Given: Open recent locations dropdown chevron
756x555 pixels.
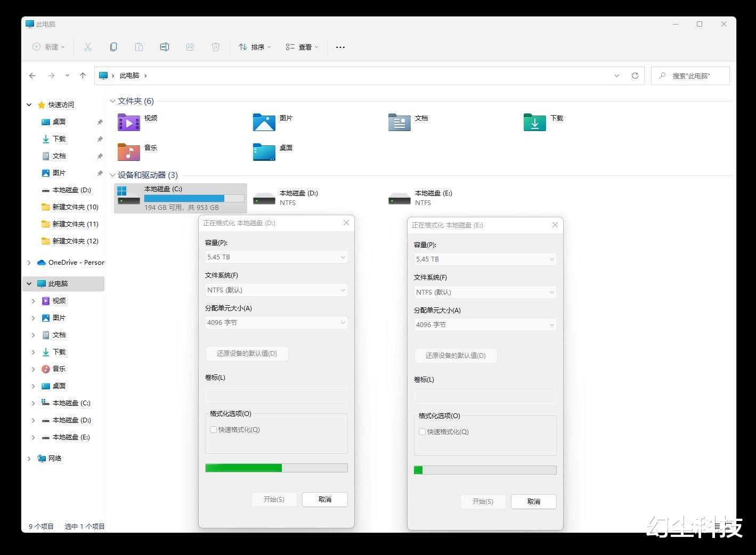Looking at the screenshot, I should 67,76.
